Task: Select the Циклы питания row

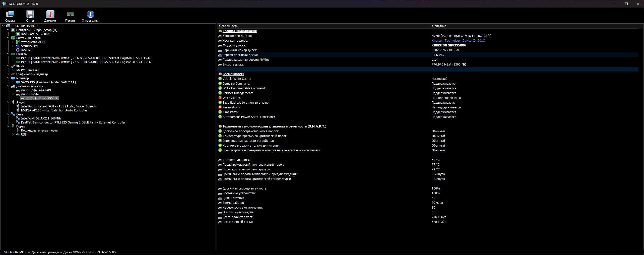Action: 428,198
